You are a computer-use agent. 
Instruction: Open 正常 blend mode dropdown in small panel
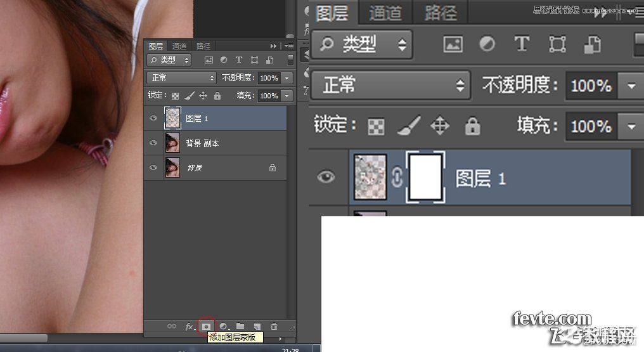(x=181, y=77)
